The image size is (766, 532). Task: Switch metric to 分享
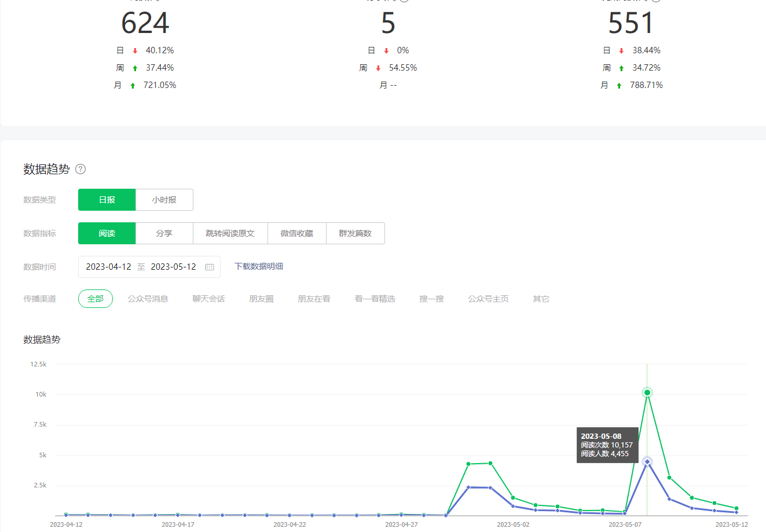tap(164, 233)
